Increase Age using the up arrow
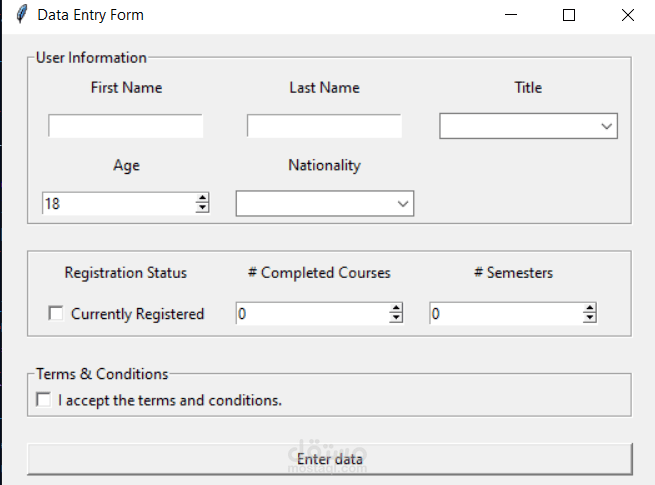This screenshot has height=485, width=655. click(x=203, y=198)
